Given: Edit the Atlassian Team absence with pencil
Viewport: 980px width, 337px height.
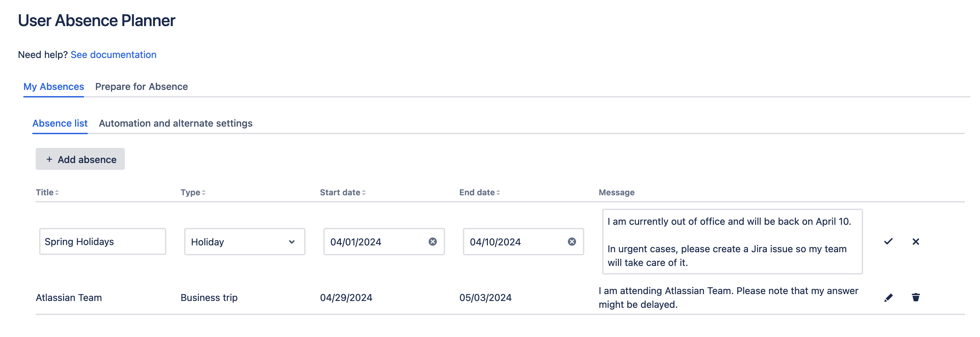Looking at the screenshot, I should pos(888,298).
